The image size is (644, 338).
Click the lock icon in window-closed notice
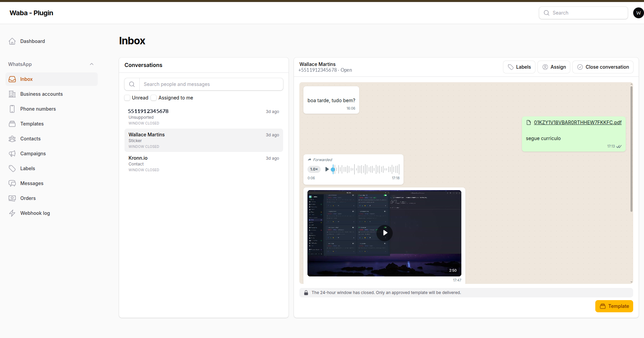click(x=306, y=293)
